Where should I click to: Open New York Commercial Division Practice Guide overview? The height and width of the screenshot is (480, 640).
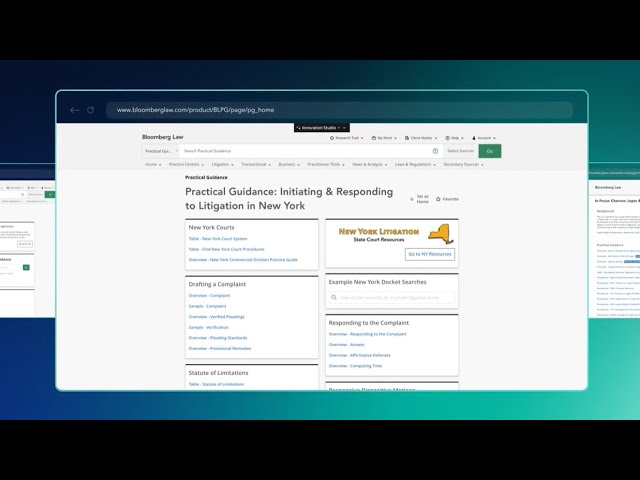tap(243, 260)
